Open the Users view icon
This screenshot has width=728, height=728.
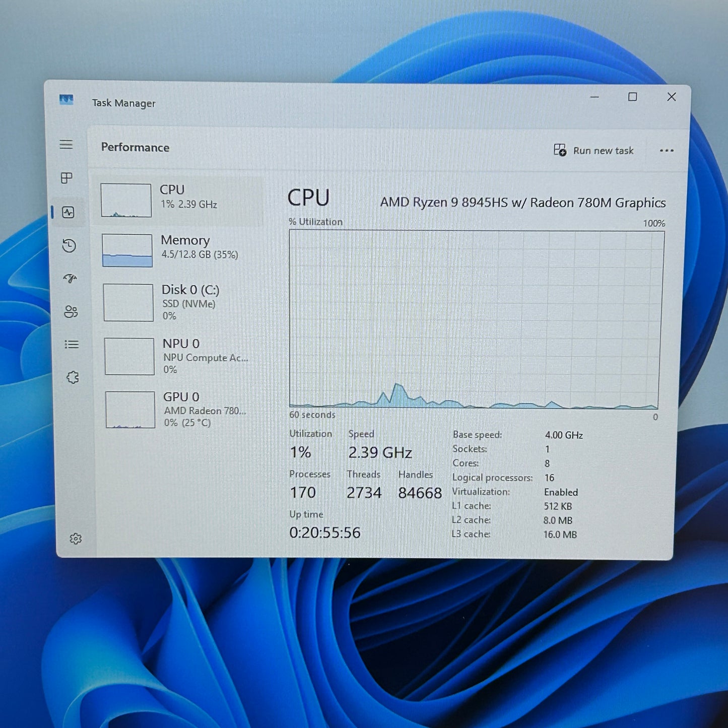coord(71,311)
